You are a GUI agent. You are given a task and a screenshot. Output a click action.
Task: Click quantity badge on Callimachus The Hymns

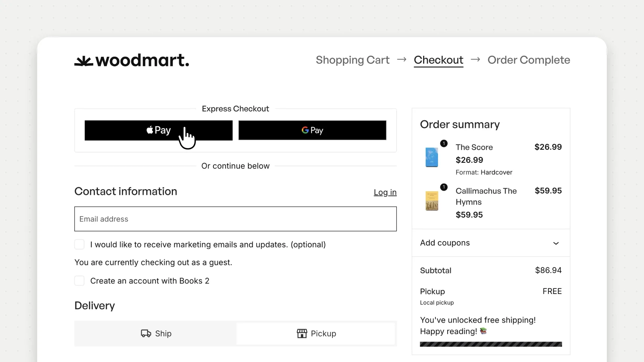(x=444, y=187)
